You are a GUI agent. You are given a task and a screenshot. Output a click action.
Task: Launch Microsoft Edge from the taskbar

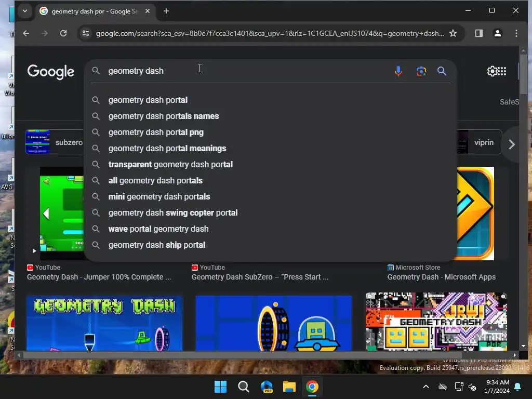(267, 387)
